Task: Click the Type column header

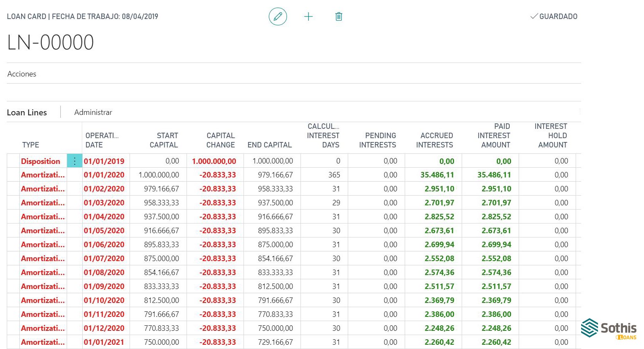Action: point(30,145)
